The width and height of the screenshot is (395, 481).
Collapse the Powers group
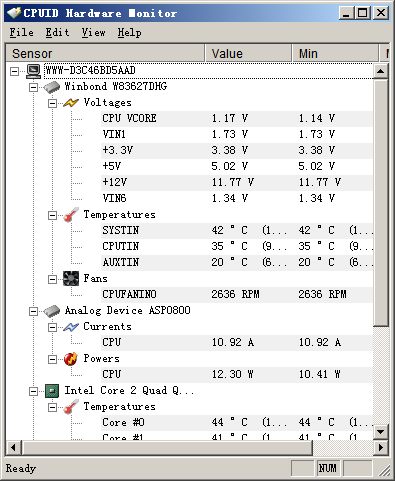[x=52, y=359]
